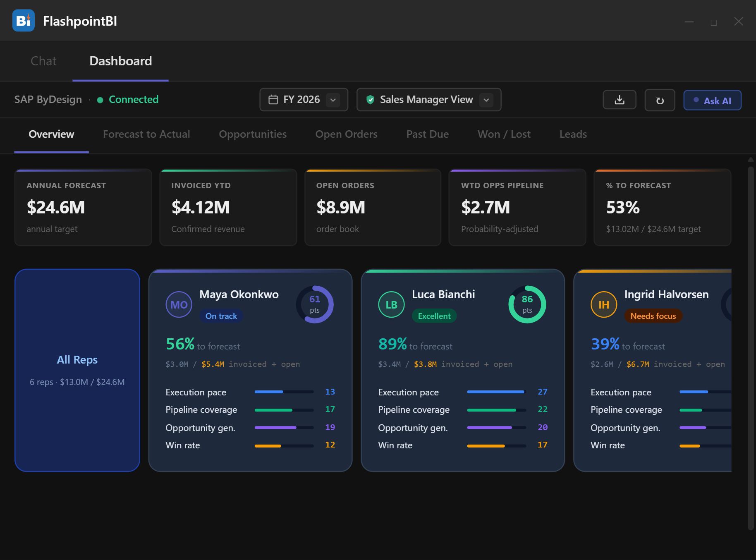Screen dimensions: 756x560
Task: Switch to the Chat tab
Action: pos(43,61)
